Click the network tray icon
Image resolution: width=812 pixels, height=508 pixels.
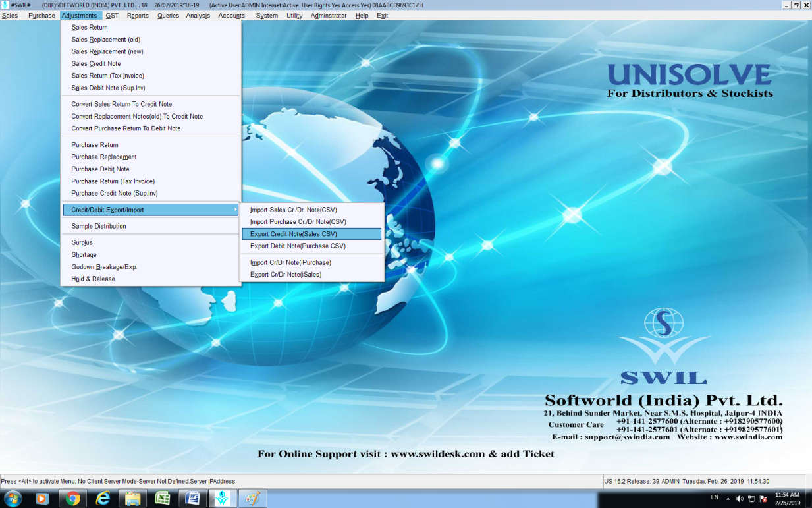pyautogui.click(x=751, y=499)
